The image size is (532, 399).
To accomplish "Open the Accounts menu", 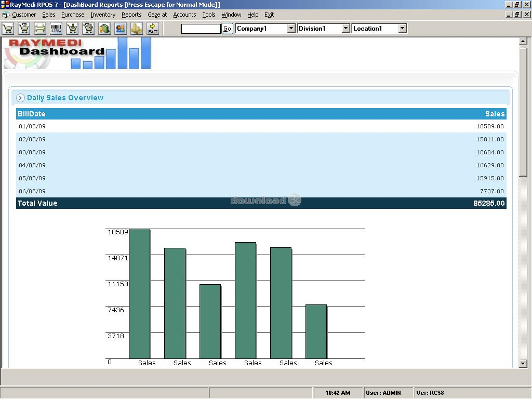I will [184, 15].
